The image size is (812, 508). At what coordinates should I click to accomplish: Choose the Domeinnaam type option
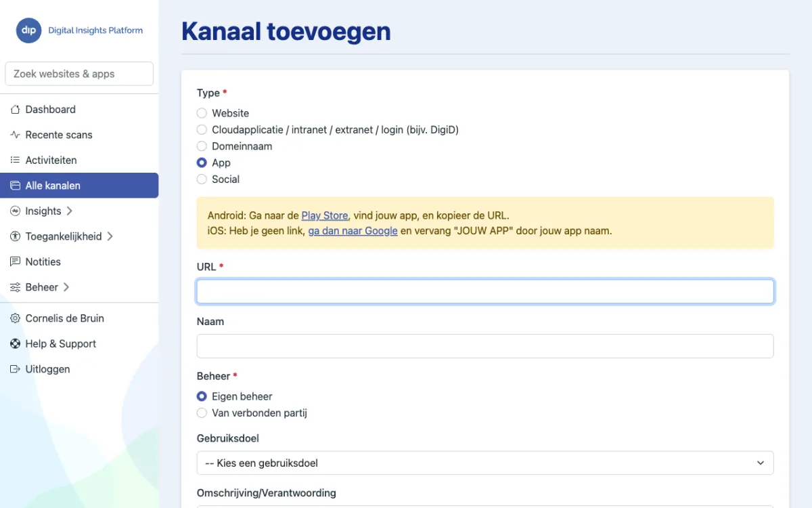(202, 146)
